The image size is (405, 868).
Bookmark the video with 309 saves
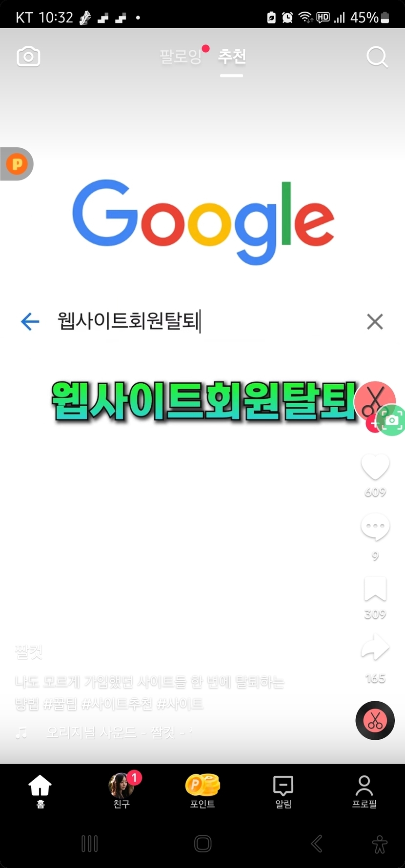coord(375,589)
